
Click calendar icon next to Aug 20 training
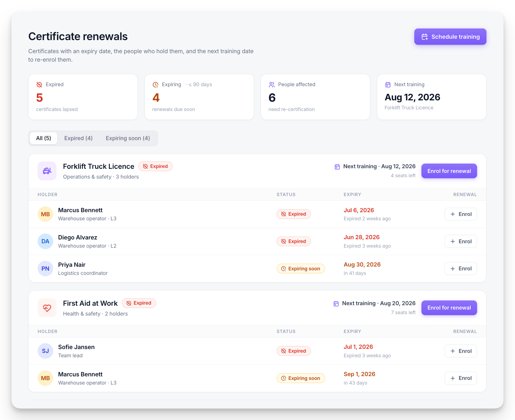[336, 304]
